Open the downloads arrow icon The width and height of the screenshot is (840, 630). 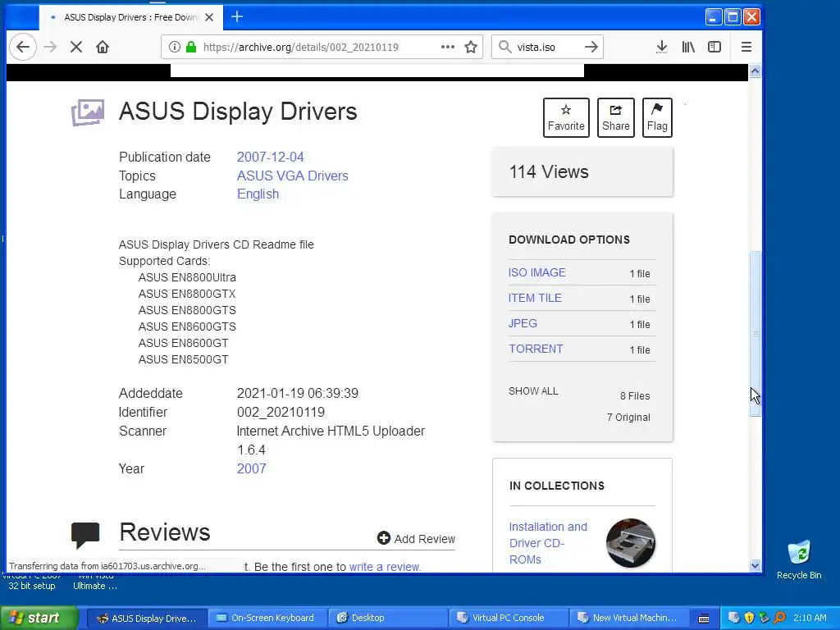662,47
